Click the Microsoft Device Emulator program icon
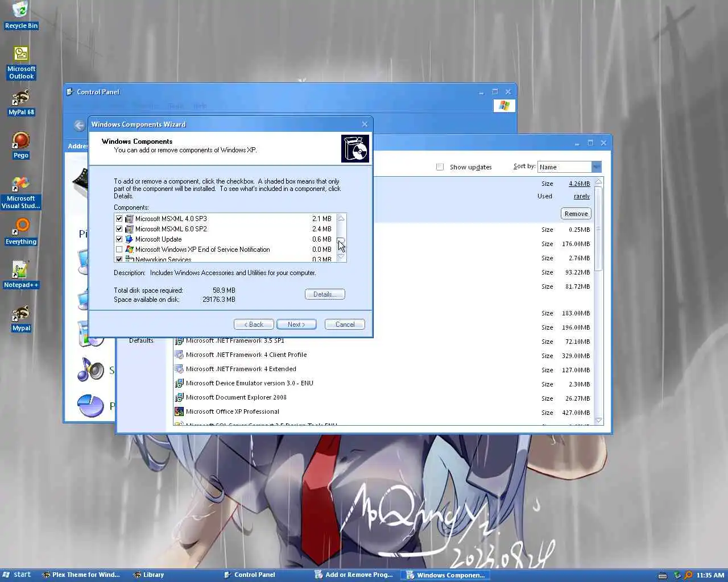Viewport: 728px width, 582px height. (179, 383)
